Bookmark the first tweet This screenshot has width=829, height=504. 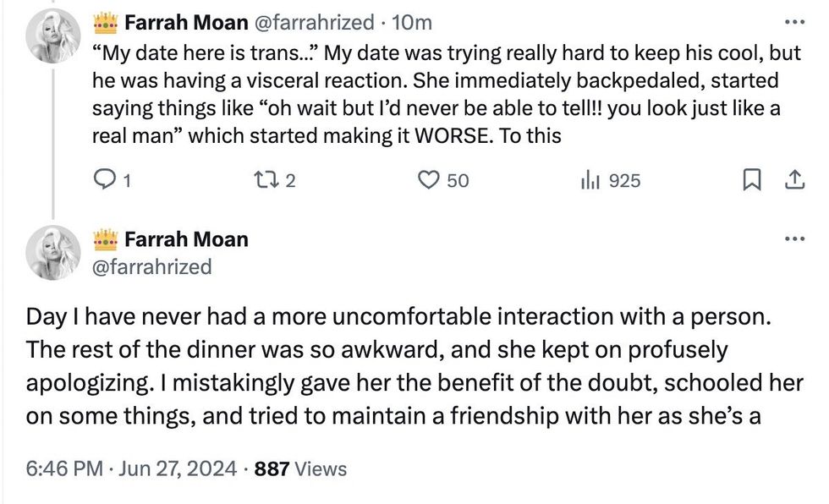tap(753, 179)
